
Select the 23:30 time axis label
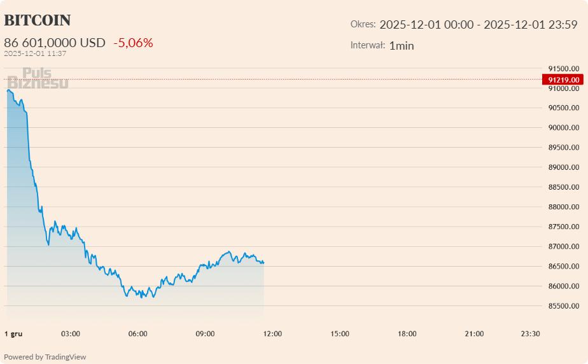click(529, 333)
